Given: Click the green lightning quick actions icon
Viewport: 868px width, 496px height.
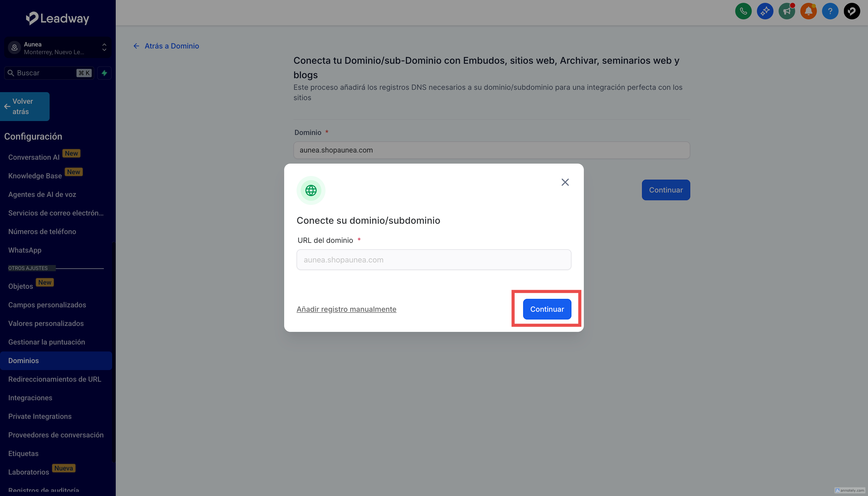Looking at the screenshot, I should point(104,73).
